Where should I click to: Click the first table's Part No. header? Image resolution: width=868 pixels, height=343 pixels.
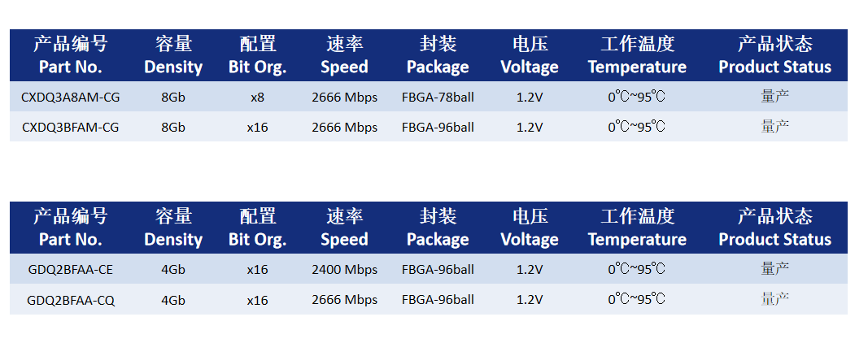pos(70,55)
